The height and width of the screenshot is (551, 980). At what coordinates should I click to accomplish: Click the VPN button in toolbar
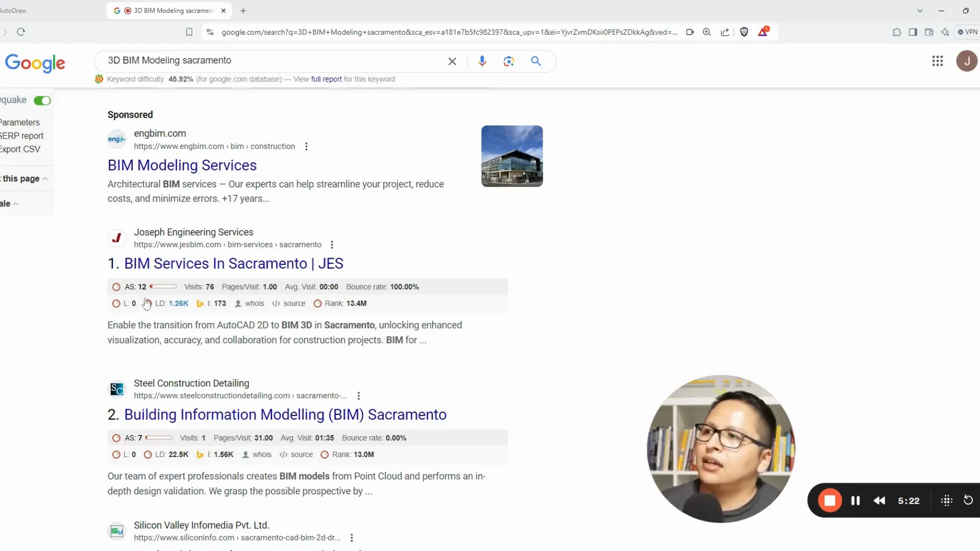pos(968,32)
